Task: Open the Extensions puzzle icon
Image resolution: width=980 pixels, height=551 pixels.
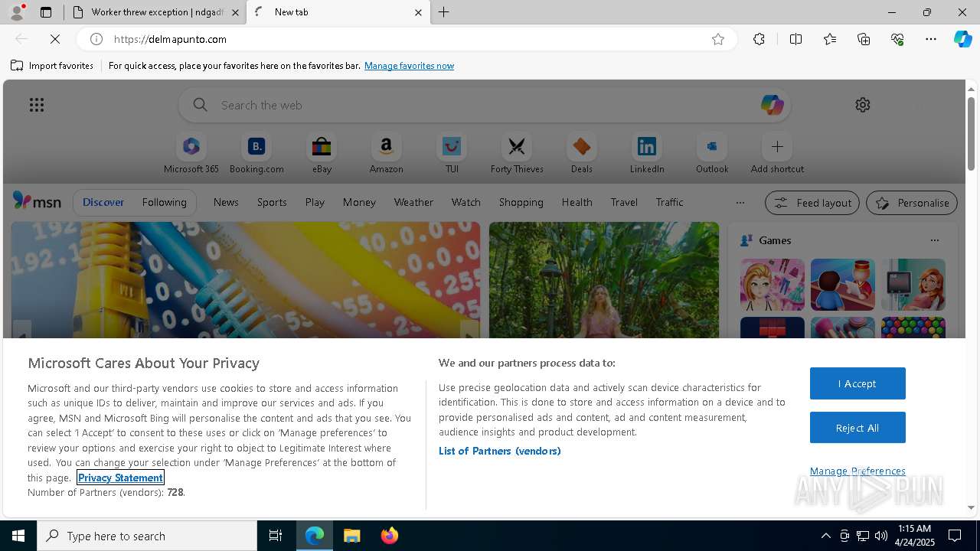Action: pyautogui.click(x=759, y=39)
